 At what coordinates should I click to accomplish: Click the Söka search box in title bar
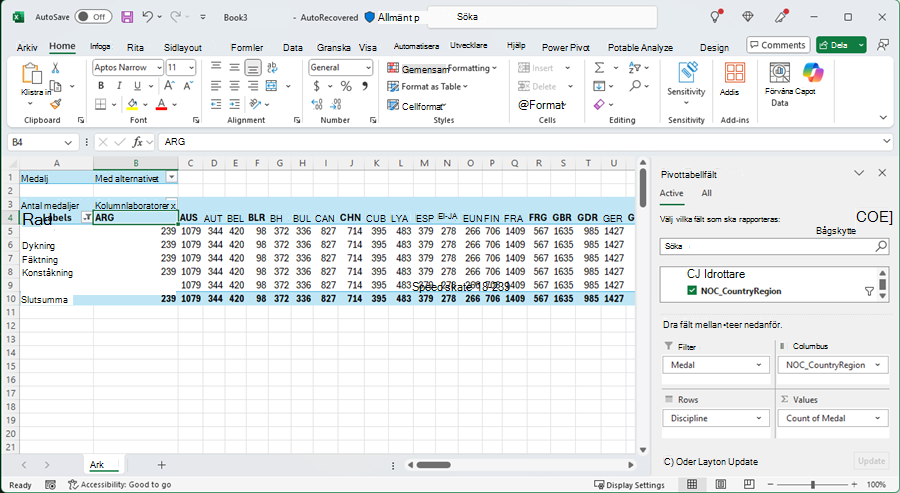[x=542, y=17]
